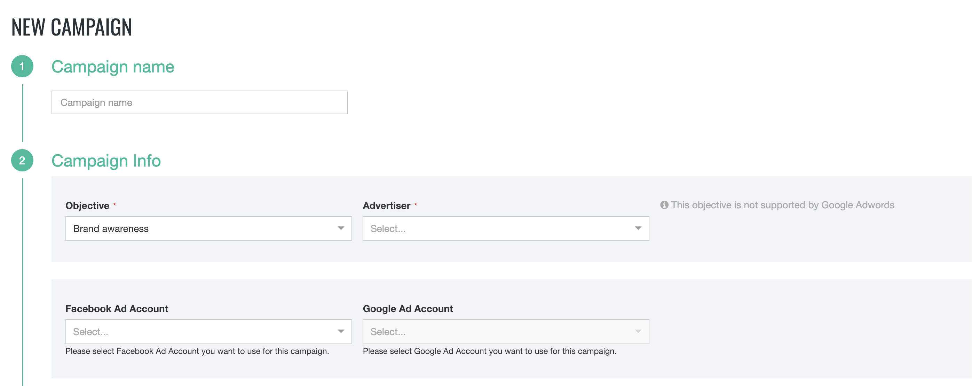Image resolution: width=980 pixels, height=386 pixels.
Task: Click the Google Adwords not supported message
Action: pyautogui.click(x=782, y=205)
